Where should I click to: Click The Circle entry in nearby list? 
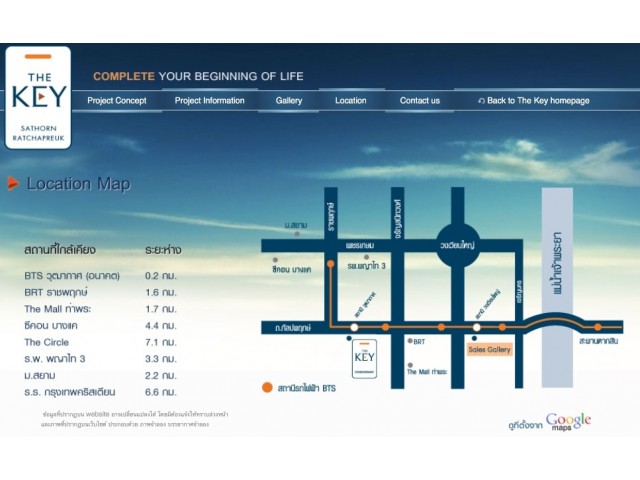click(100, 342)
